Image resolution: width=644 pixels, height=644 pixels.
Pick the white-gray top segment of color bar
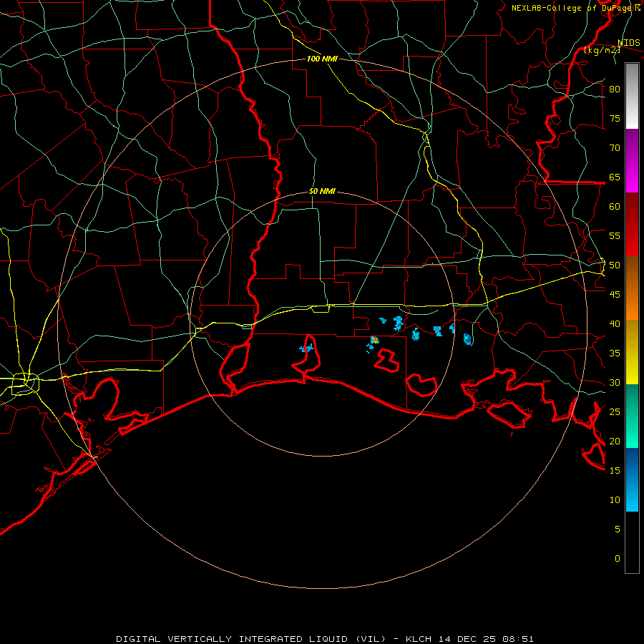tap(632, 96)
